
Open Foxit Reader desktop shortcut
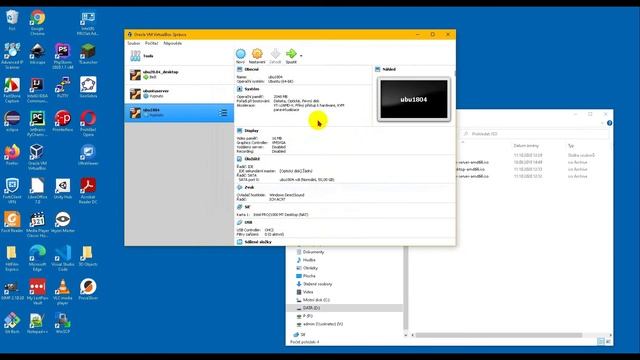12,222
